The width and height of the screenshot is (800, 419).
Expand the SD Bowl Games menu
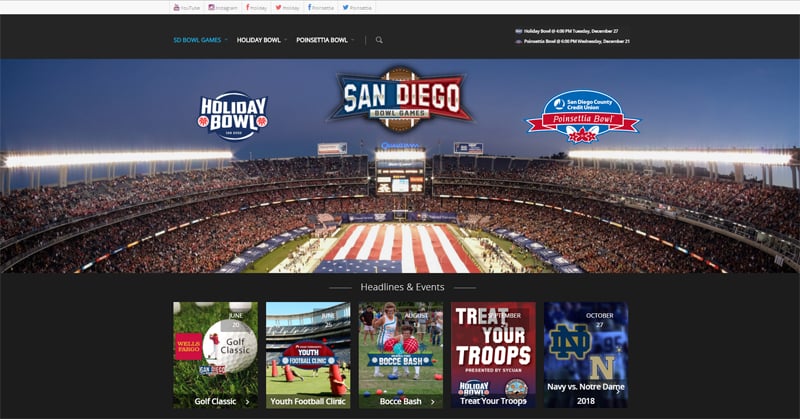[x=200, y=40]
